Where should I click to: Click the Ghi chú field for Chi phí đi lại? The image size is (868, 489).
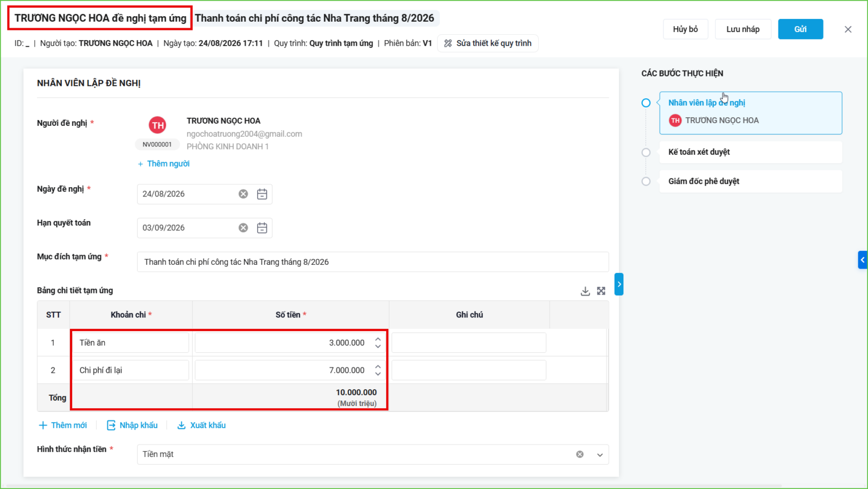tap(469, 370)
